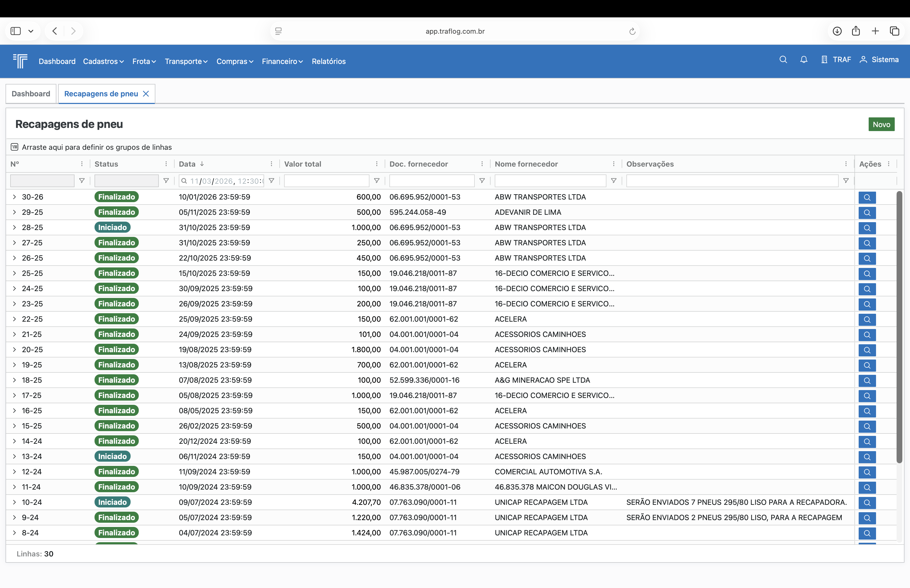Open the Relatórios menu item
Viewport: 910px width, 588px height.
328,61
